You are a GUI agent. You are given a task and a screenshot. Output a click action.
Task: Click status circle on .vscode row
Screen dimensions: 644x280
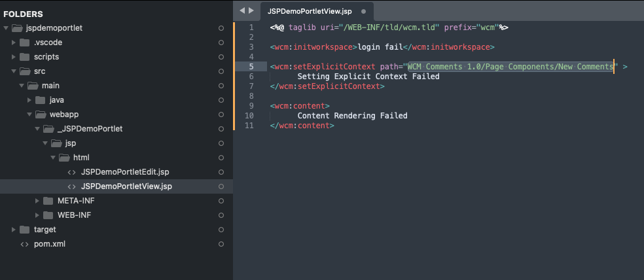(x=221, y=43)
